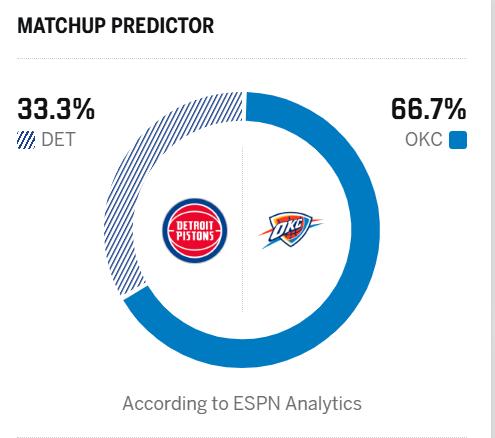Click the Detroit Pistons logo
This screenshot has width=495, height=438.
[195, 231]
